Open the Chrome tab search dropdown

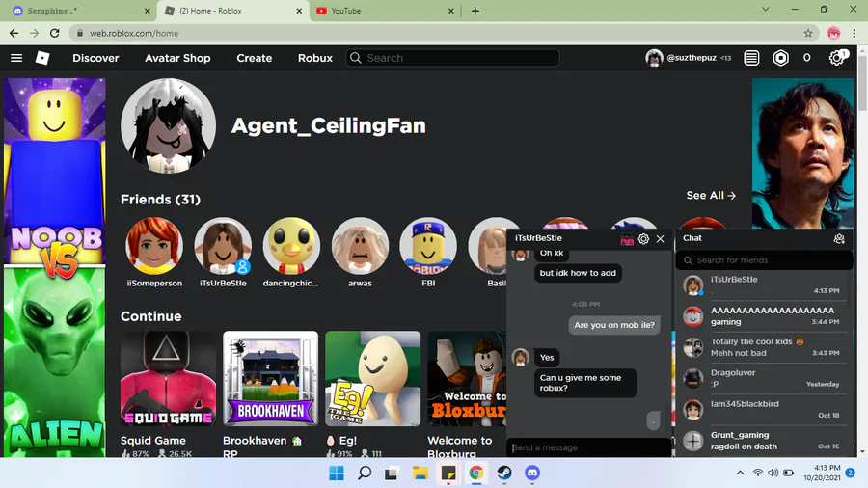pyautogui.click(x=766, y=9)
